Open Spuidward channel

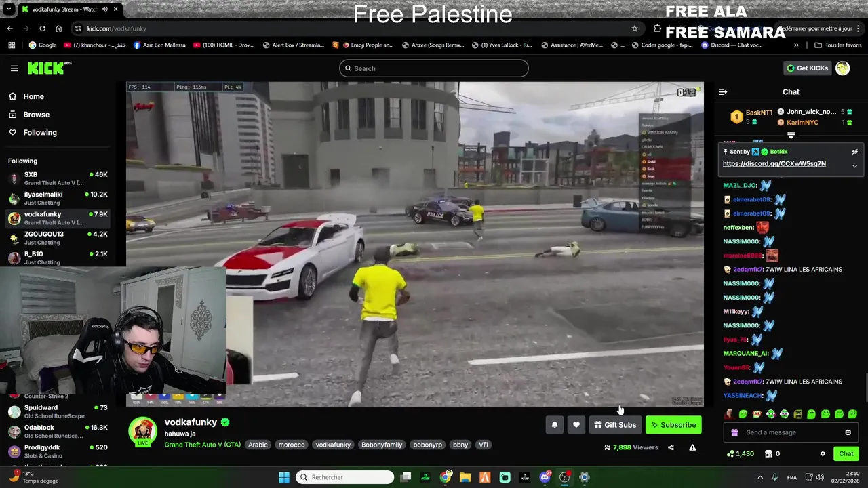pos(58,411)
